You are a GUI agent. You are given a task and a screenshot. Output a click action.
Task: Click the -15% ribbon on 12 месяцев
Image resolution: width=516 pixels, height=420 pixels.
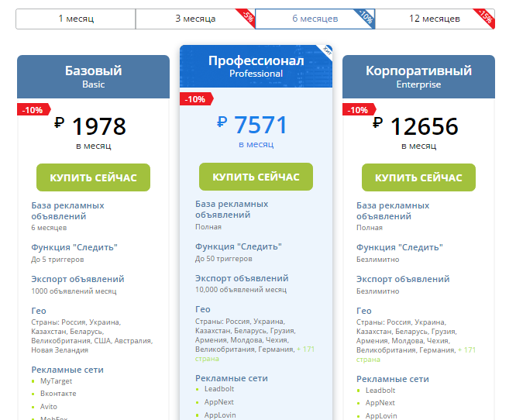487,16
